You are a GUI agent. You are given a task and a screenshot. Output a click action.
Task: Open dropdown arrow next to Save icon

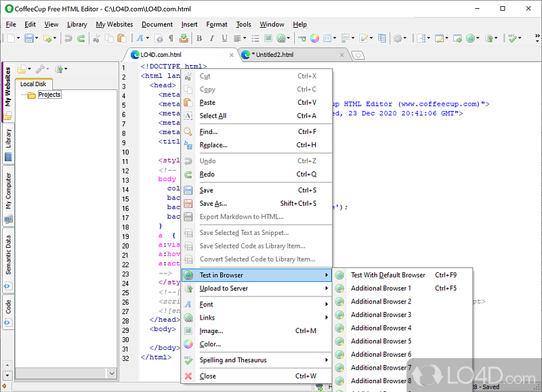coord(37,38)
